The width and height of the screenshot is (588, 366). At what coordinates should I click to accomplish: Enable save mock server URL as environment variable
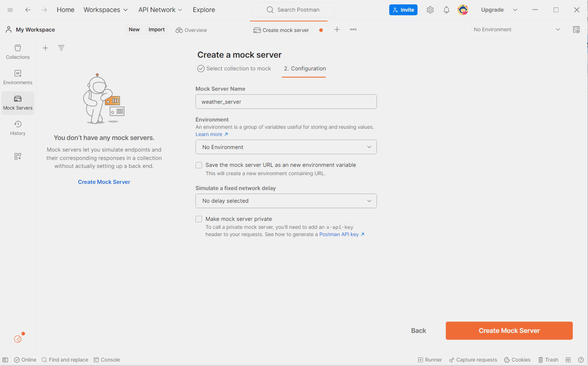[x=199, y=165]
